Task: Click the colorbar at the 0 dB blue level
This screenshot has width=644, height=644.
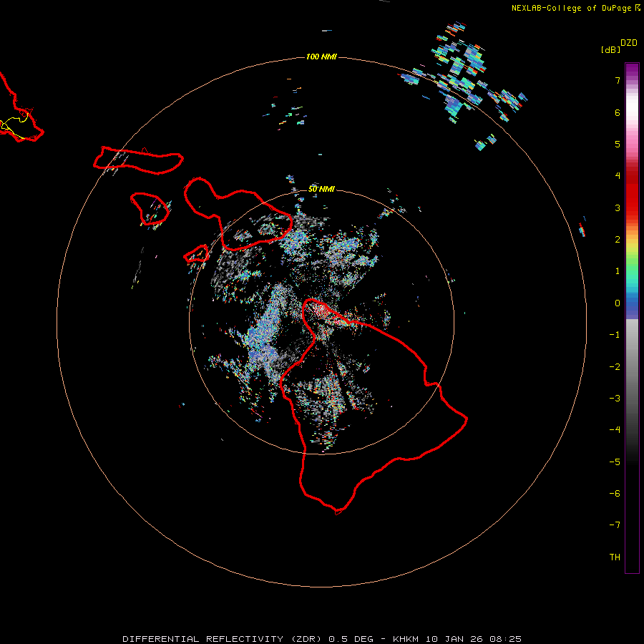Action: click(x=632, y=303)
